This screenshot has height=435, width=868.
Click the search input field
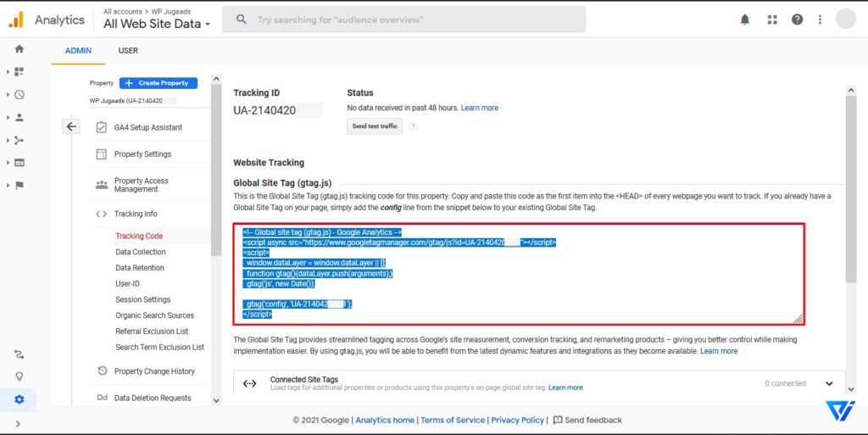point(404,20)
